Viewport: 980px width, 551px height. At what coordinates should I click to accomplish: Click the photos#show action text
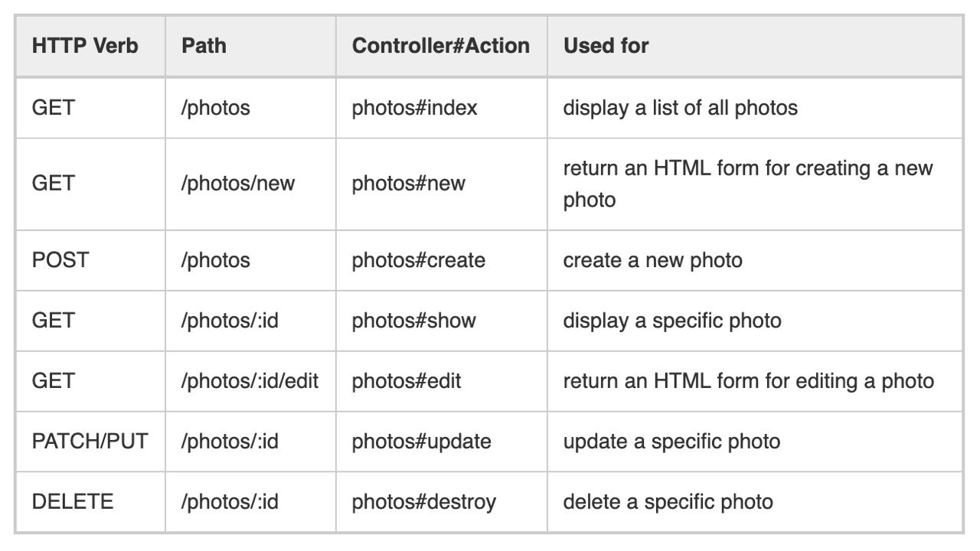413,320
